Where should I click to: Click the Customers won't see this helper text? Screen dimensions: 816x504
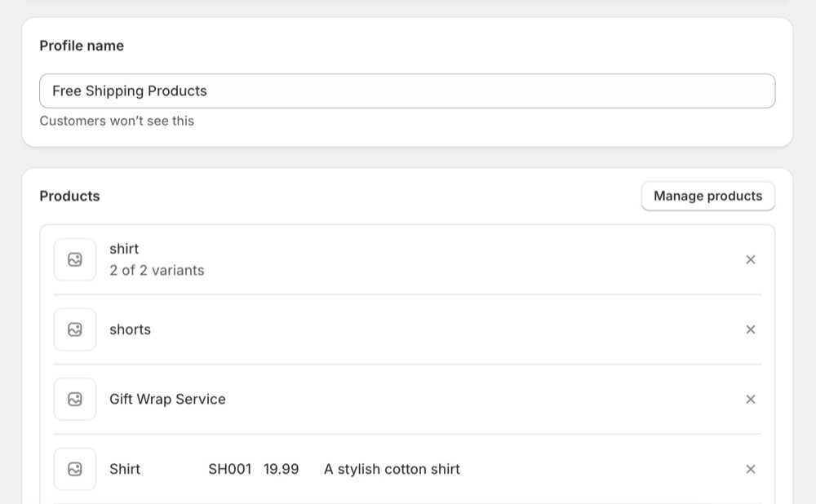click(x=117, y=121)
